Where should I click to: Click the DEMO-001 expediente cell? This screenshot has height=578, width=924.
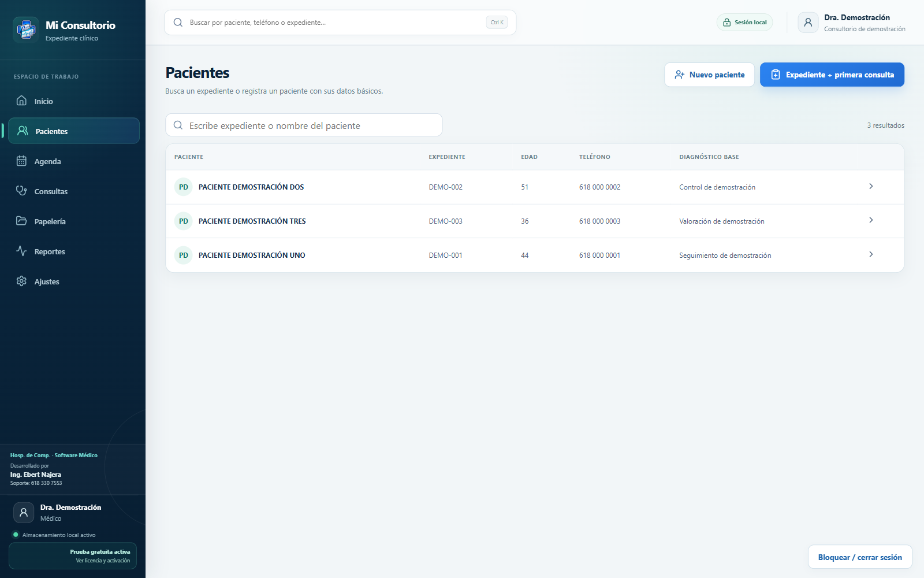click(446, 255)
